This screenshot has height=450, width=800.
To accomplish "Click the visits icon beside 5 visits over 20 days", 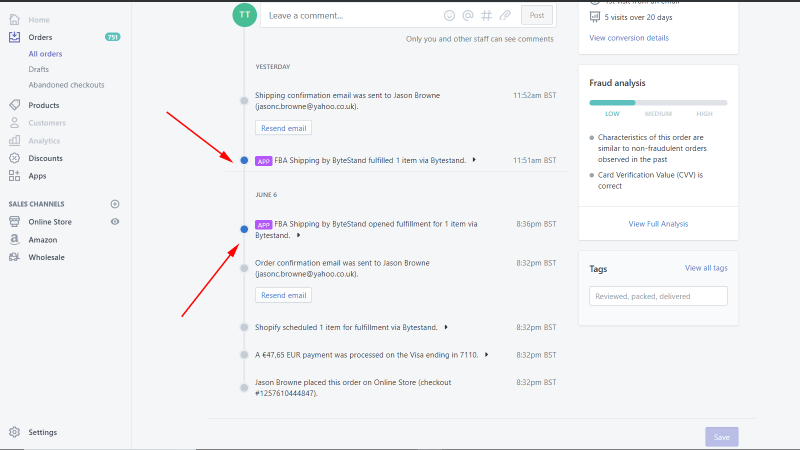I will coord(595,17).
